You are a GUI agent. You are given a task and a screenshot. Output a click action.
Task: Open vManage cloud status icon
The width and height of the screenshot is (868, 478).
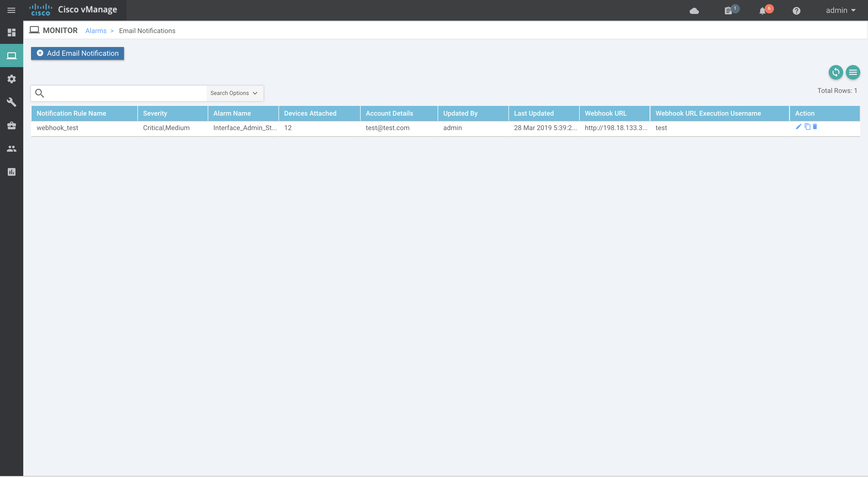pos(694,10)
